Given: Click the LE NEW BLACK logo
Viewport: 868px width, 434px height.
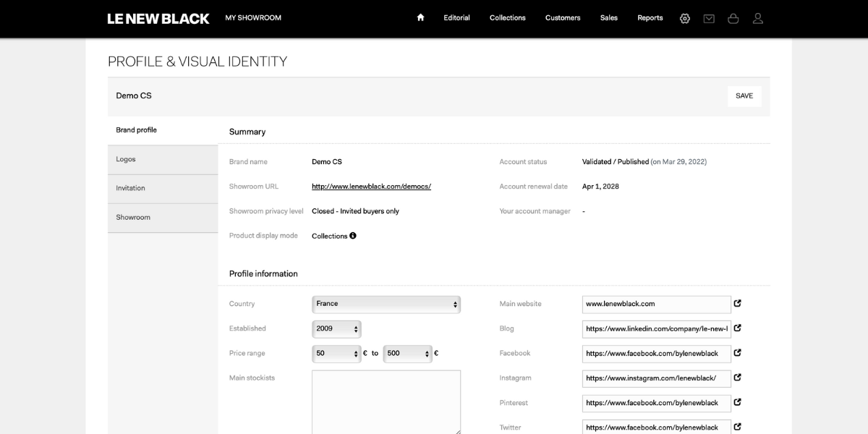Looking at the screenshot, I should point(158,18).
